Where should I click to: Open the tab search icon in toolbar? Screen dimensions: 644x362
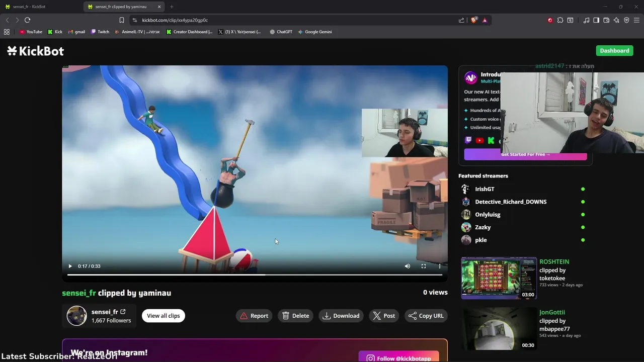tap(570, 20)
